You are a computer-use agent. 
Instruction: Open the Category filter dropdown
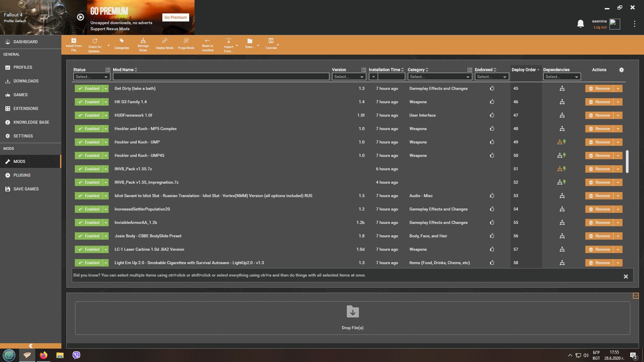tap(440, 77)
